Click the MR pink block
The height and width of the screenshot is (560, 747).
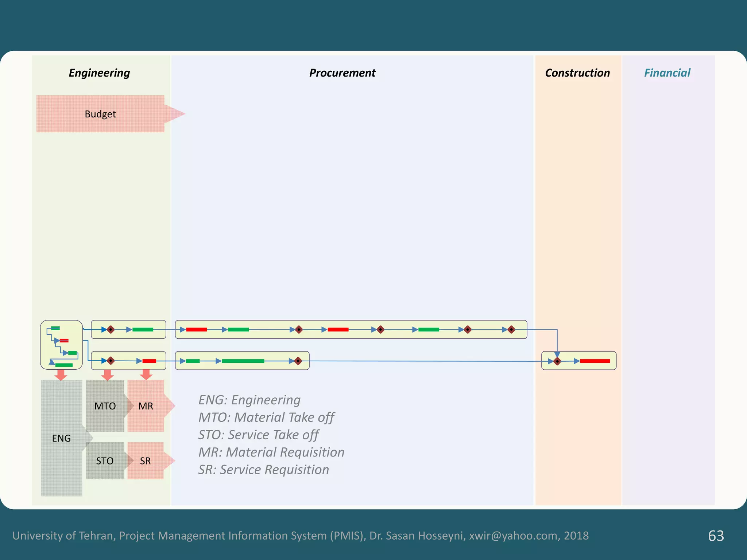point(146,406)
